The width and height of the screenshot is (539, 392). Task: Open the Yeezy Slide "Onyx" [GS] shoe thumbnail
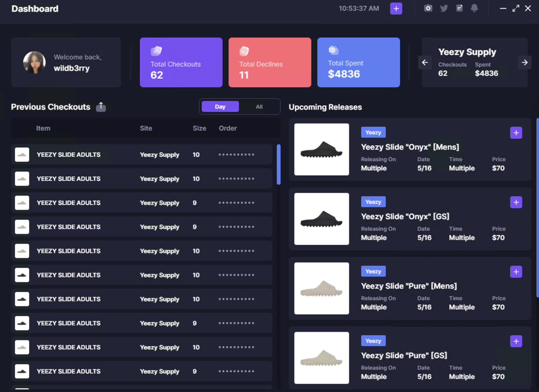tap(322, 219)
